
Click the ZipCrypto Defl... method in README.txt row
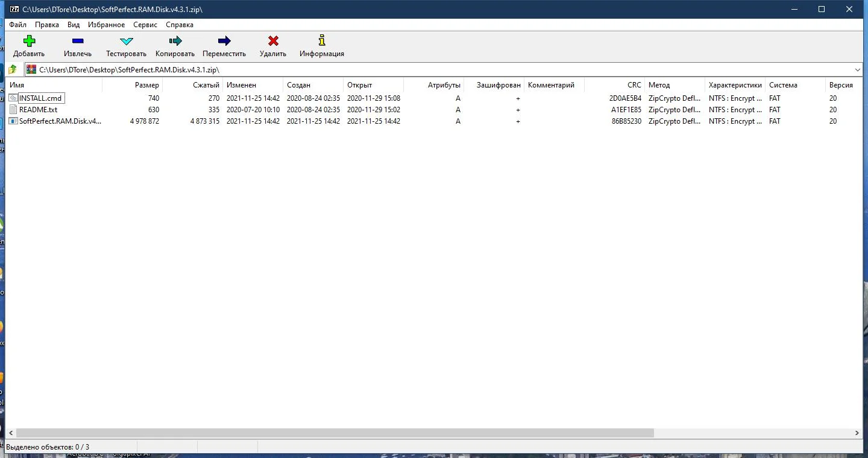pyautogui.click(x=675, y=110)
